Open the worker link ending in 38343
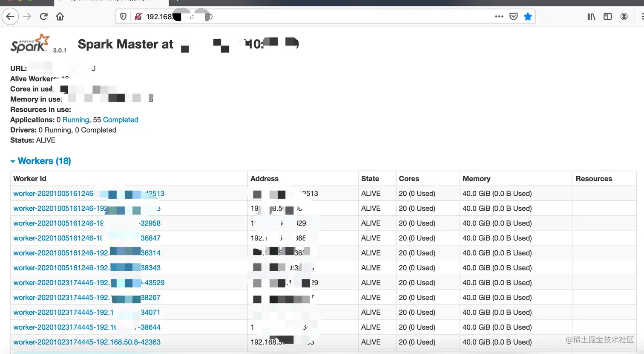 87,268
